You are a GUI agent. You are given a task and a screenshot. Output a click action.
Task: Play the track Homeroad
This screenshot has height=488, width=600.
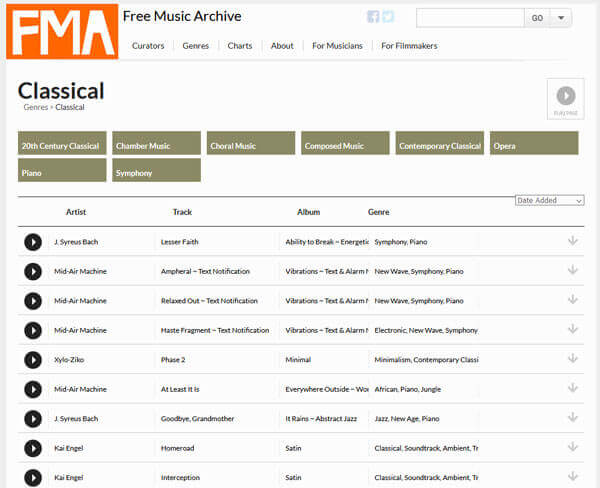pos(33,448)
